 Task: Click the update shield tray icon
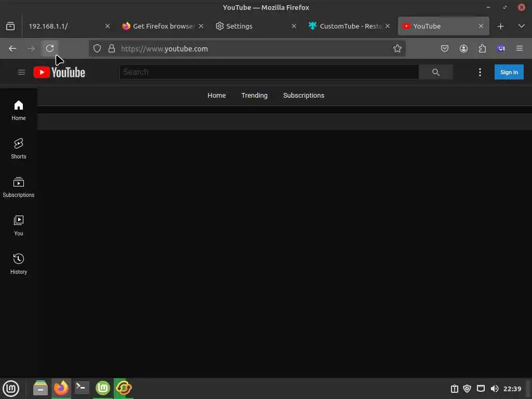pos(467,389)
